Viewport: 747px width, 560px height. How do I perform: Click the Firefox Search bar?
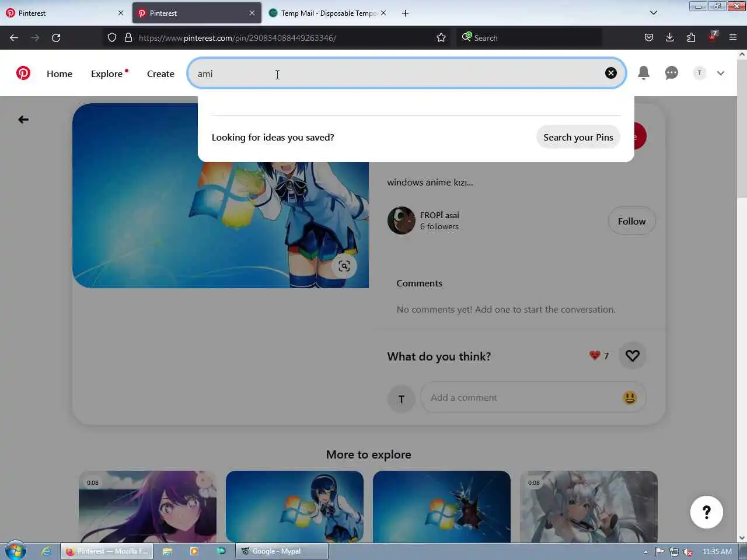[530, 37]
